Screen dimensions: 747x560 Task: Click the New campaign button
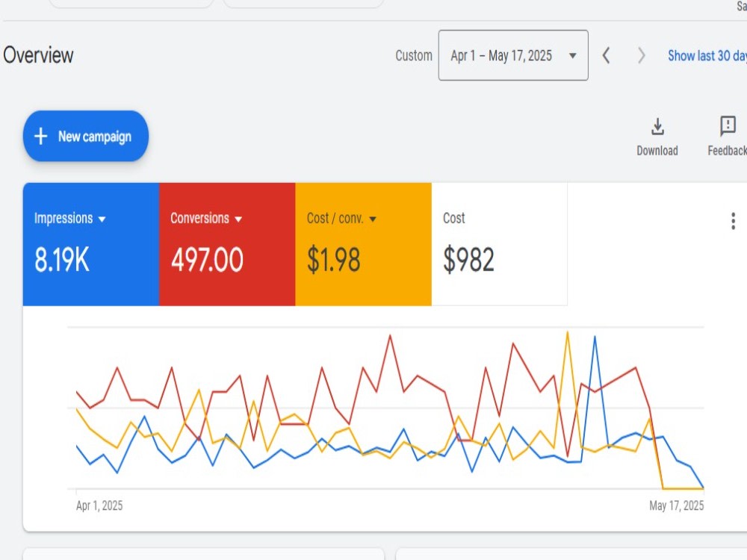pos(86,136)
